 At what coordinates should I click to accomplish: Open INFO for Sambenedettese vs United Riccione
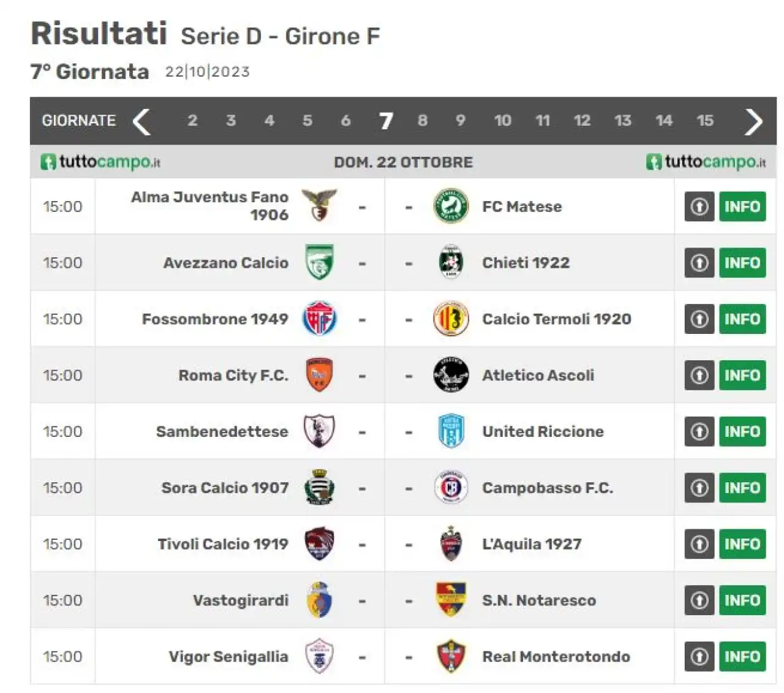(x=742, y=431)
